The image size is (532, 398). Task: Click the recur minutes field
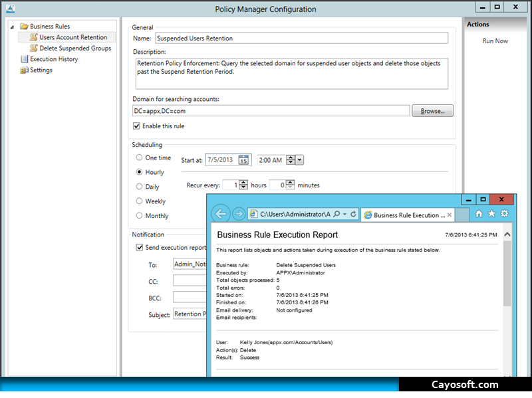click(277, 185)
